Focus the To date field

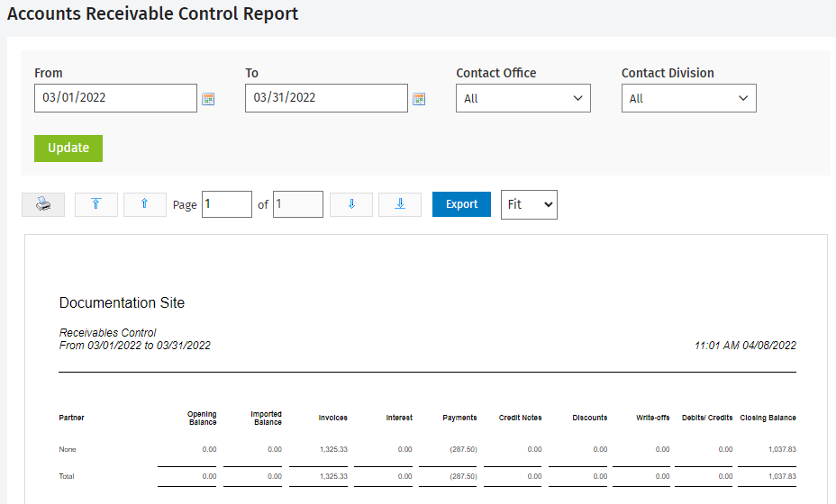(326, 98)
